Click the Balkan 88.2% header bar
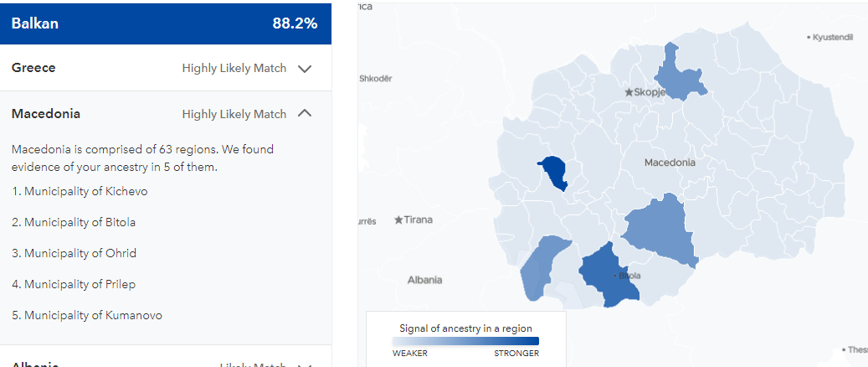868x367 pixels. 166,23
